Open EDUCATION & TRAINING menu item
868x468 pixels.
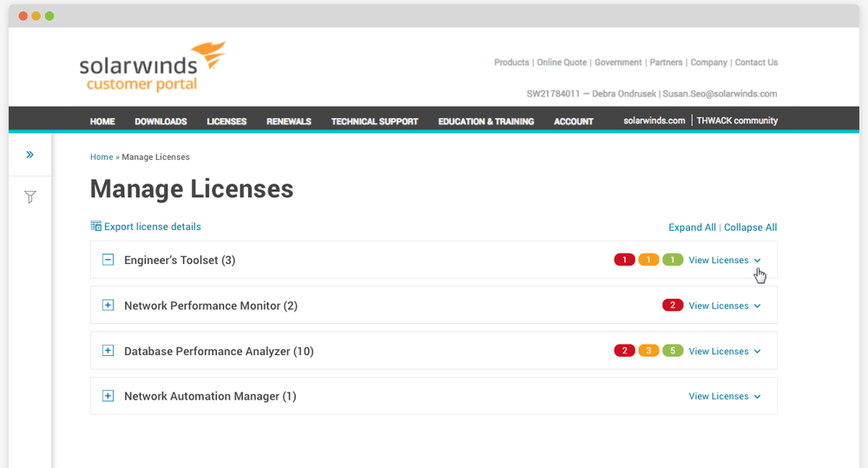pyautogui.click(x=486, y=122)
